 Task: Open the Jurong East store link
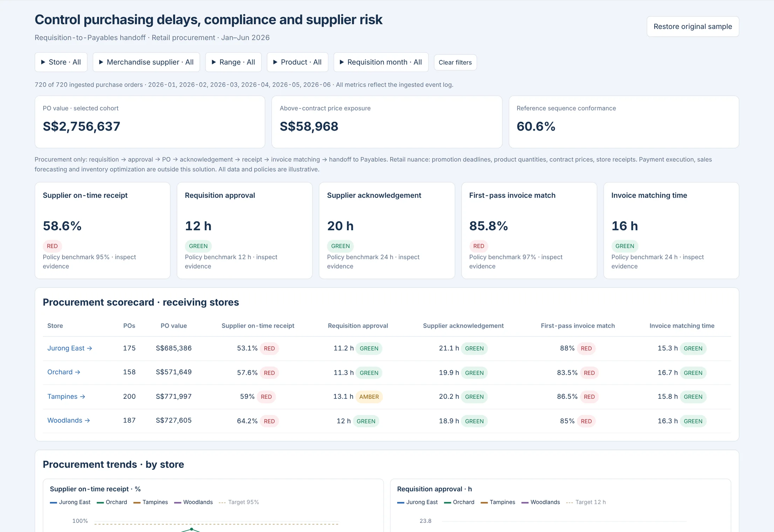[70, 348]
